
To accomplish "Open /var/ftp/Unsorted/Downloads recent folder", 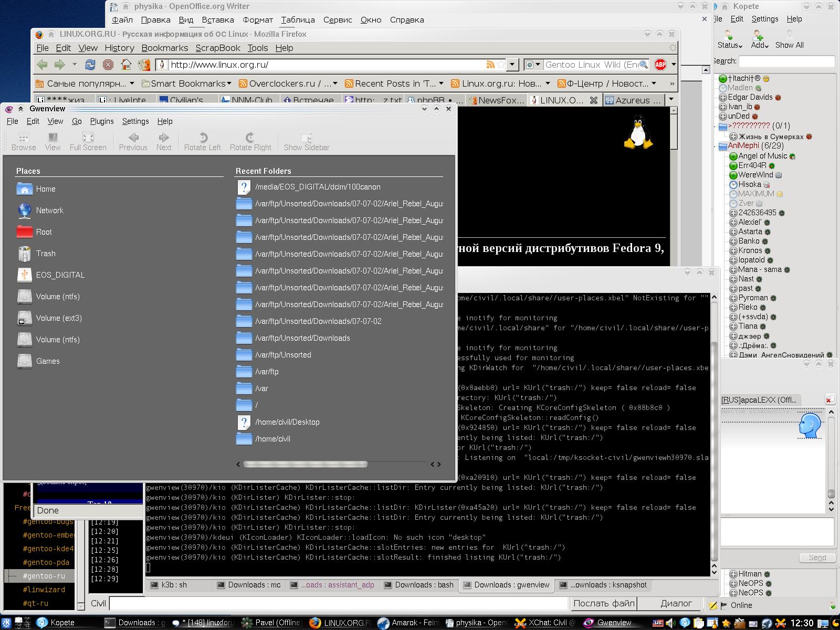I will [x=293, y=338].
